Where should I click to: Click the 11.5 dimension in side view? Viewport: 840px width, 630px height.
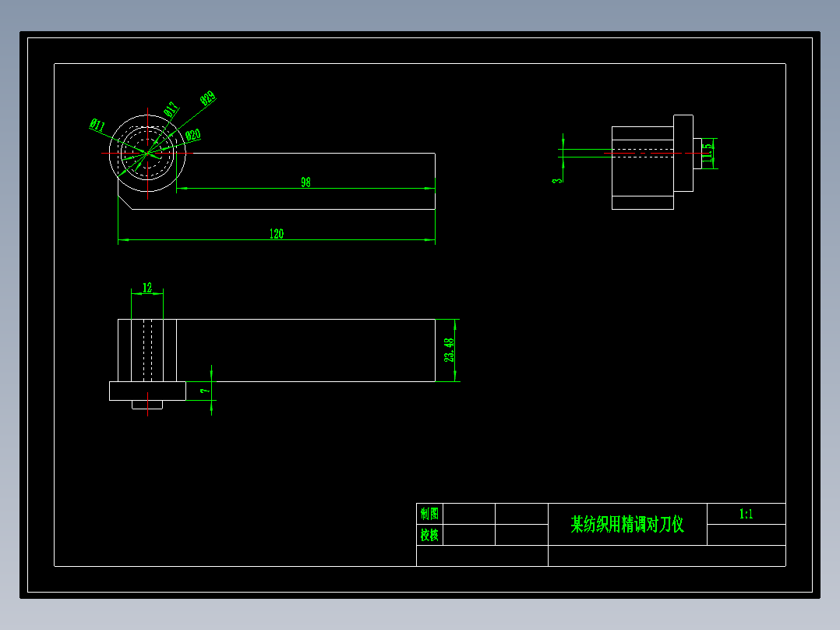(708, 153)
